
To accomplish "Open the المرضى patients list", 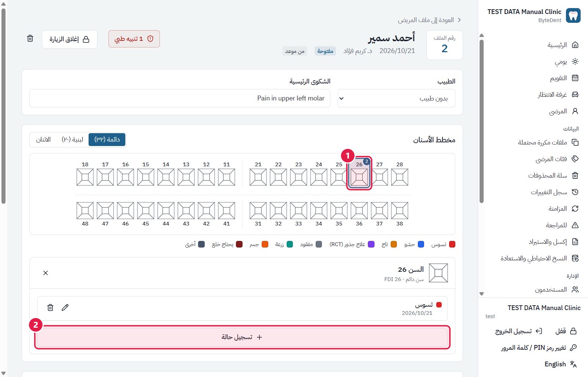I will pyautogui.click(x=563, y=111).
